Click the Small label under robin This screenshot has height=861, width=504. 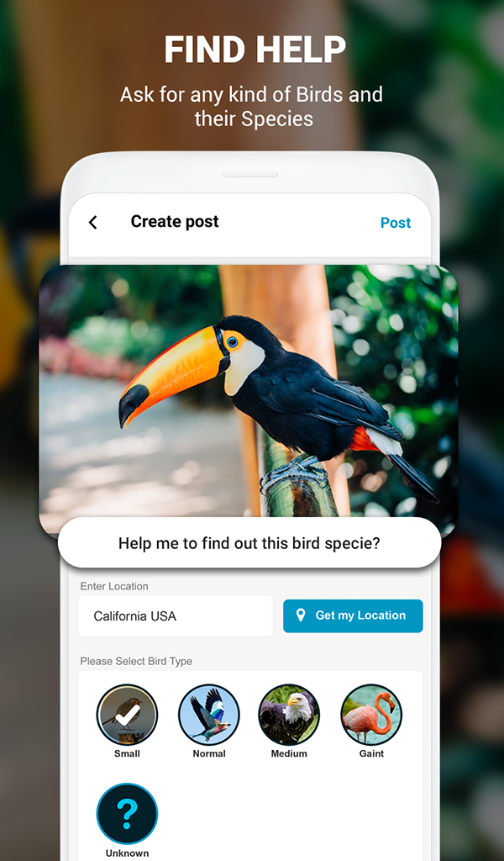127,753
